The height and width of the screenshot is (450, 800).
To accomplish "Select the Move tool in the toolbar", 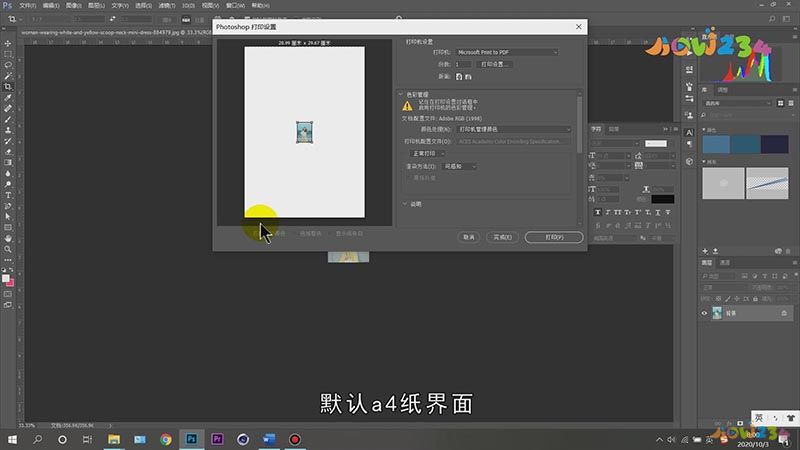I will tap(8, 43).
